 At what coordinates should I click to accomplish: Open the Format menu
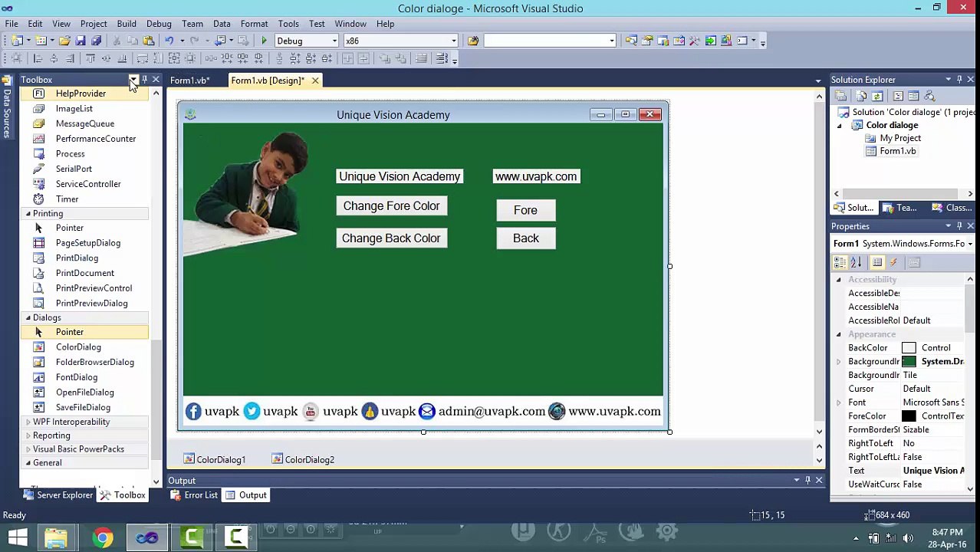[x=254, y=24]
